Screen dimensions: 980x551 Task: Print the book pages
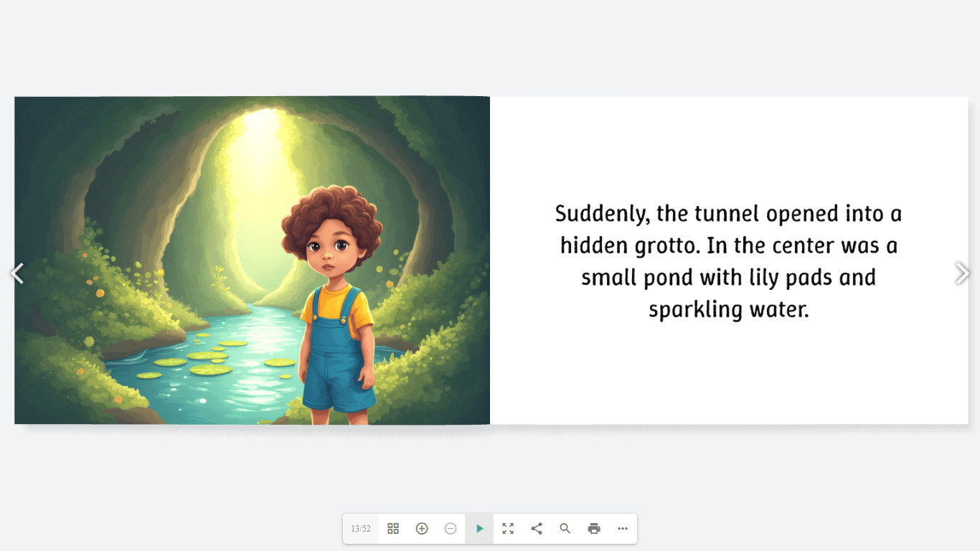(x=594, y=529)
